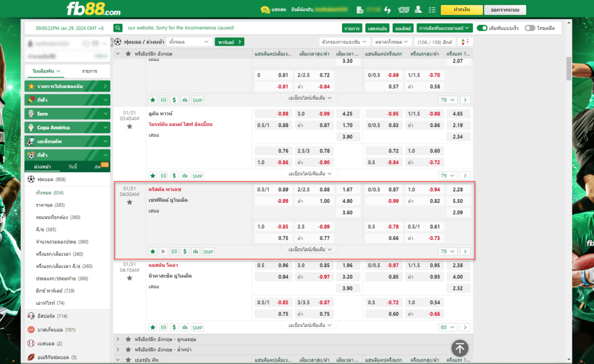Click the balance coins icon in header
The height and width of the screenshot is (364, 594).
pyautogui.click(x=360, y=10)
